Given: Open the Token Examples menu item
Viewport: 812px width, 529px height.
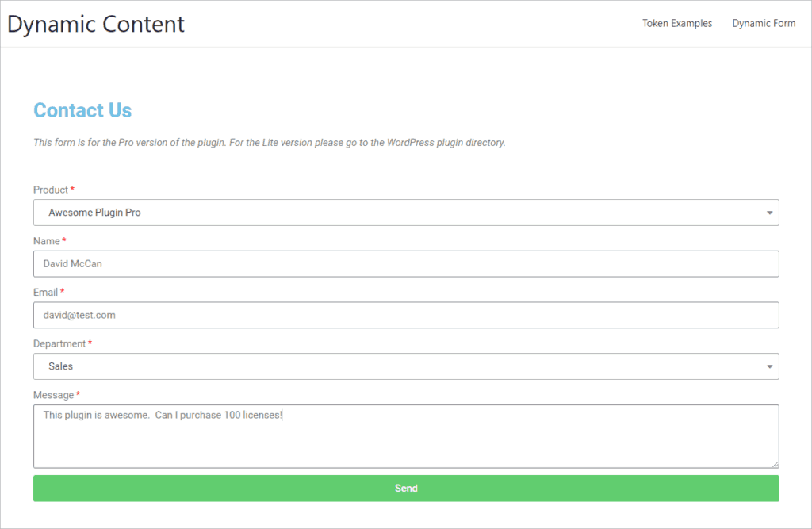Looking at the screenshot, I should (x=676, y=24).
